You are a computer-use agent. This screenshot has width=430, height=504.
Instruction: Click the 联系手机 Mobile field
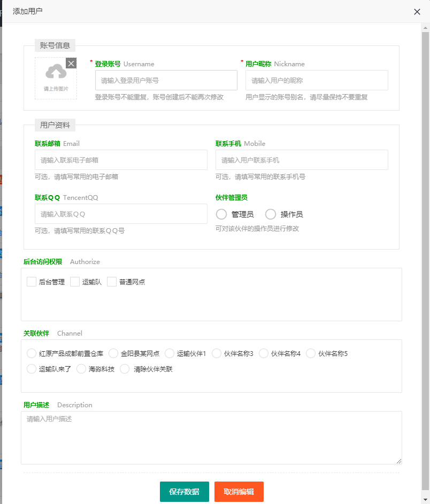(x=302, y=160)
